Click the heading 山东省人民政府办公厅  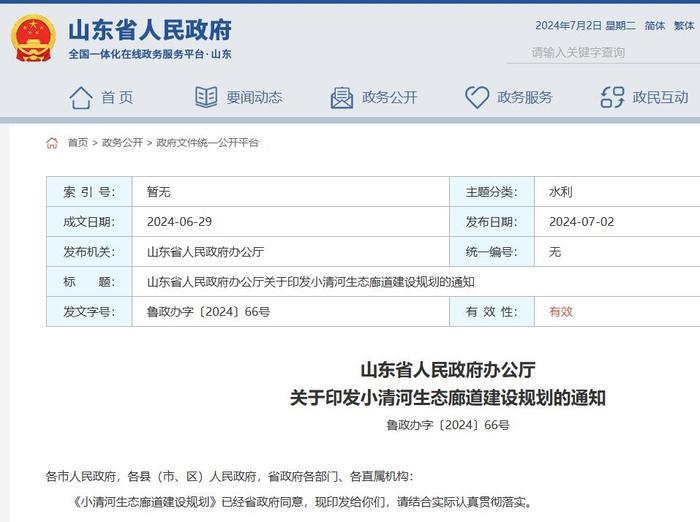coord(448,370)
